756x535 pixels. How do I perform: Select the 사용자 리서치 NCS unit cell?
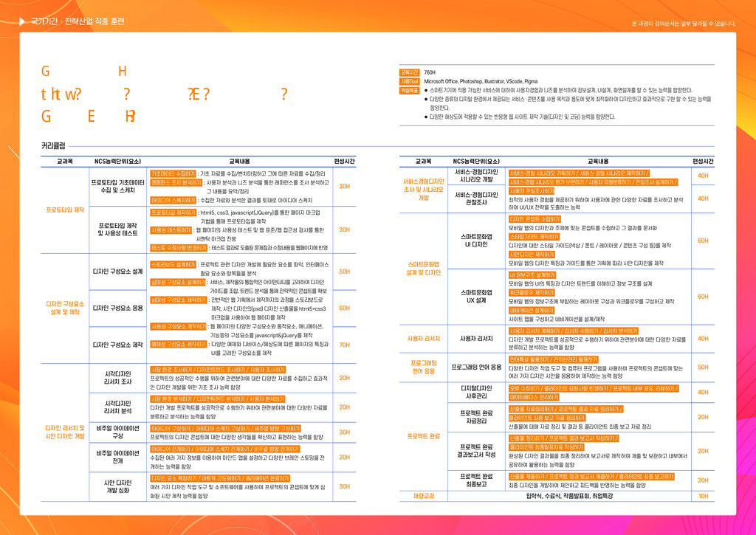coord(476,339)
